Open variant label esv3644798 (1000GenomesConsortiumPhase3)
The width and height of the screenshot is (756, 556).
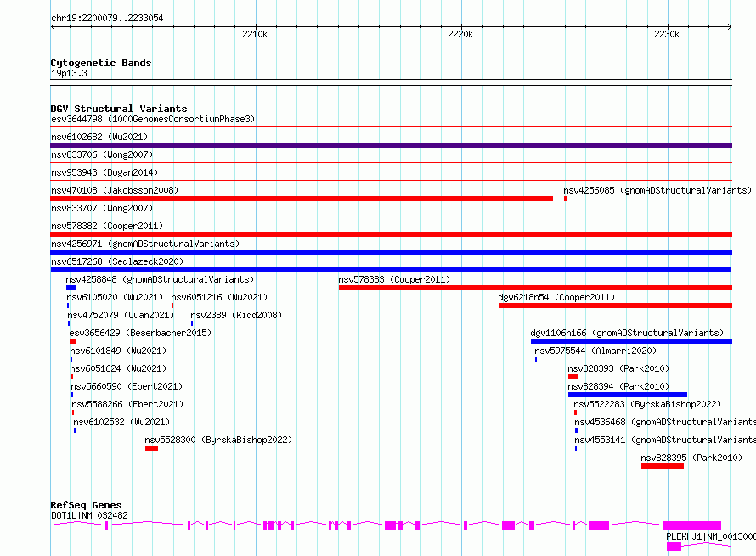153,119
